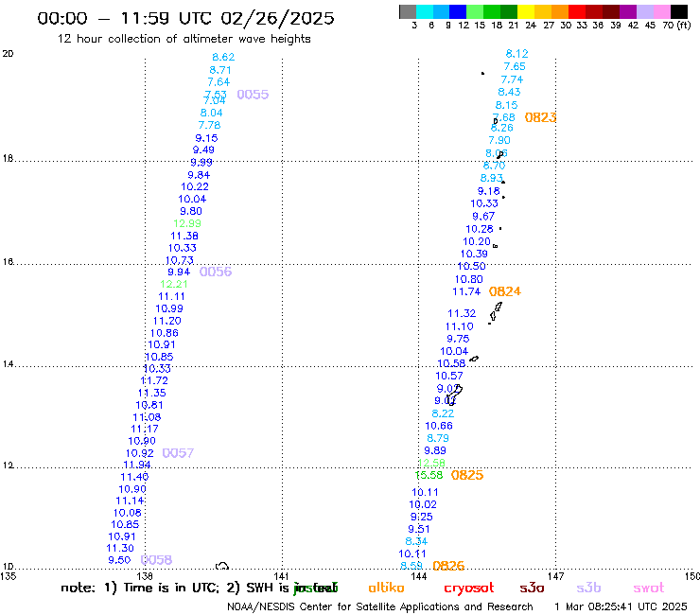
Task: Click the pink swatch in the color legend
Action: (662, 11)
